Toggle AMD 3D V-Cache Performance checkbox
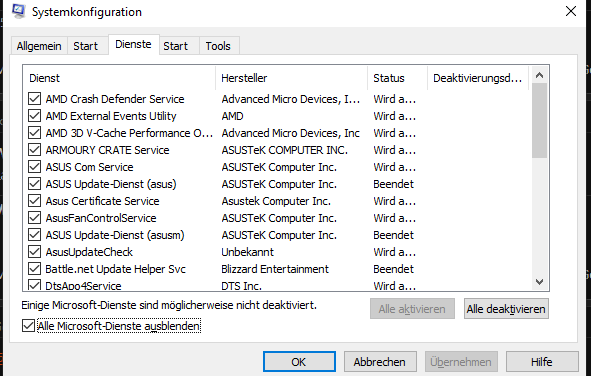Screen dimensions: 591x376 click(x=34, y=133)
